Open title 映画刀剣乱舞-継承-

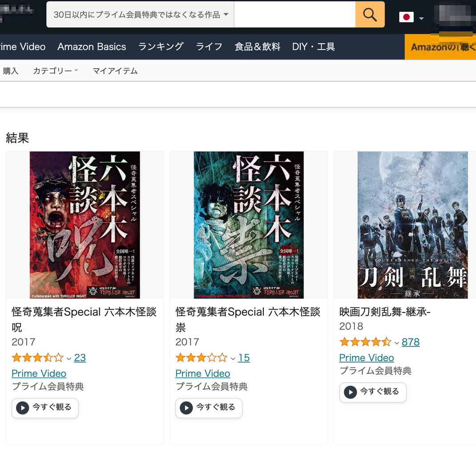click(x=385, y=312)
